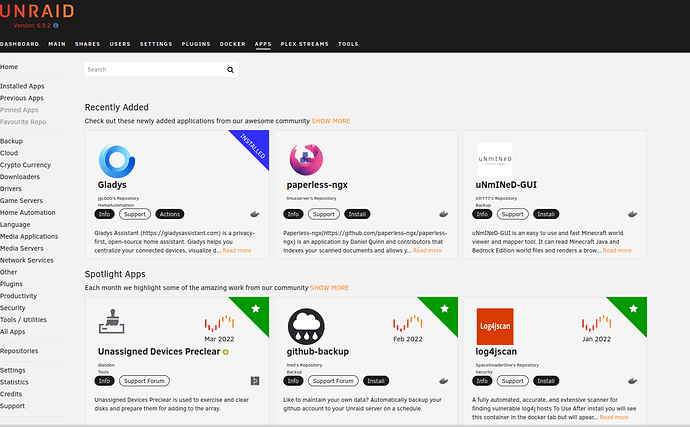Click the docker whale icon on paperless-ngx card
The image size is (690, 427).
click(x=444, y=214)
